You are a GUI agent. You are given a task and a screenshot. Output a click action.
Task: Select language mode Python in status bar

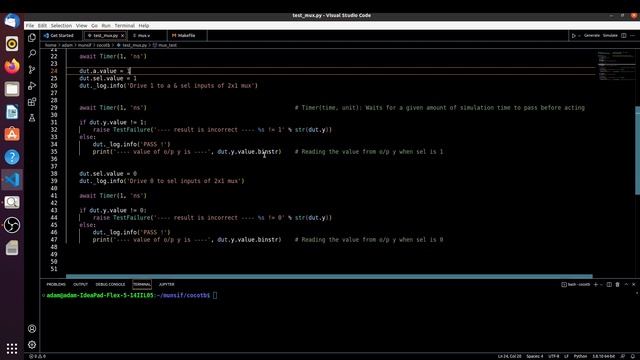[580, 356]
